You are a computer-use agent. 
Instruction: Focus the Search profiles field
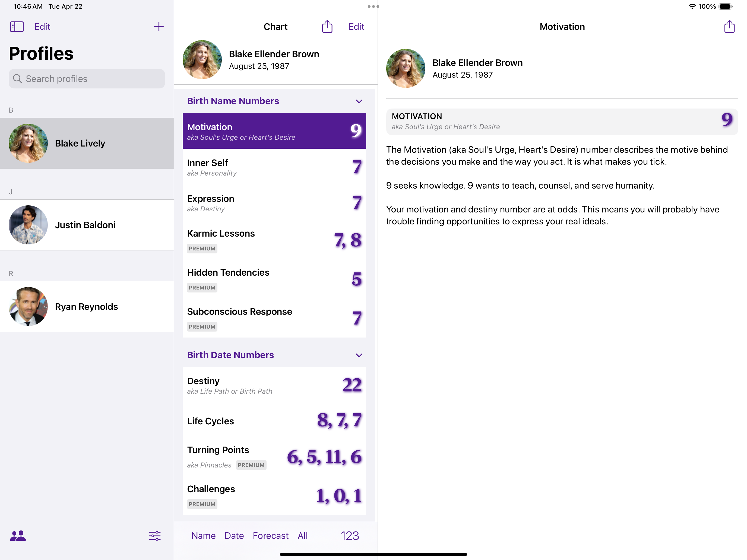click(87, 79)
